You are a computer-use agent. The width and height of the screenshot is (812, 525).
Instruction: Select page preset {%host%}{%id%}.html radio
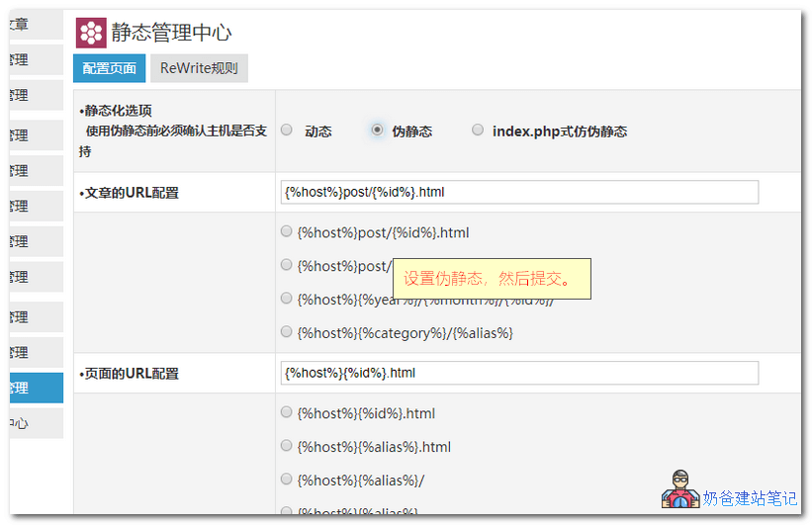pos(287,412)
